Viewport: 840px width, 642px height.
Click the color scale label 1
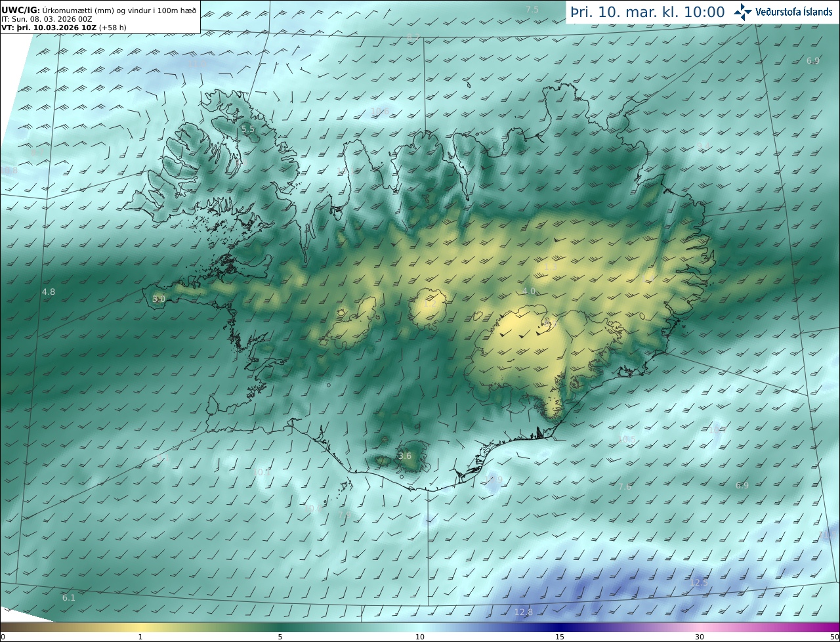point(140,637)
